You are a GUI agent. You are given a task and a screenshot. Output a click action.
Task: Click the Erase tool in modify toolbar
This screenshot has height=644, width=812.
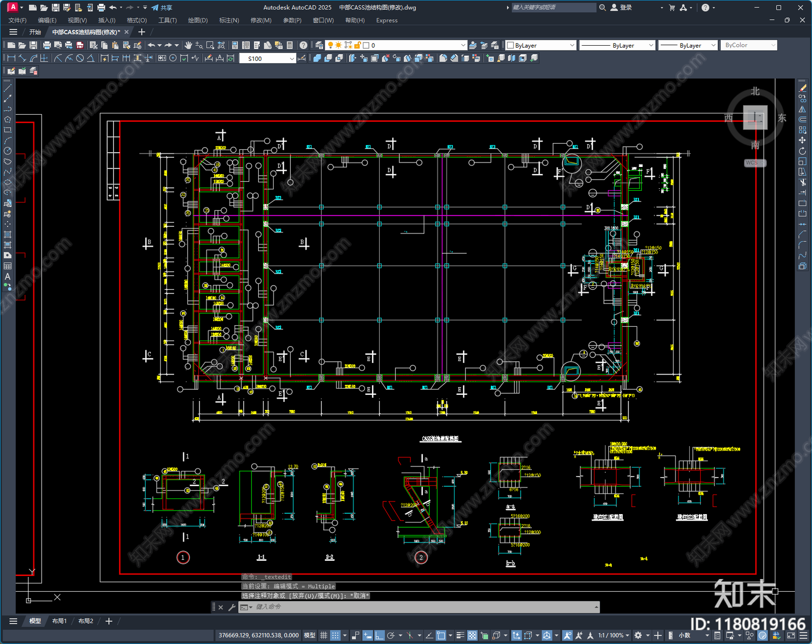[802, 88]
